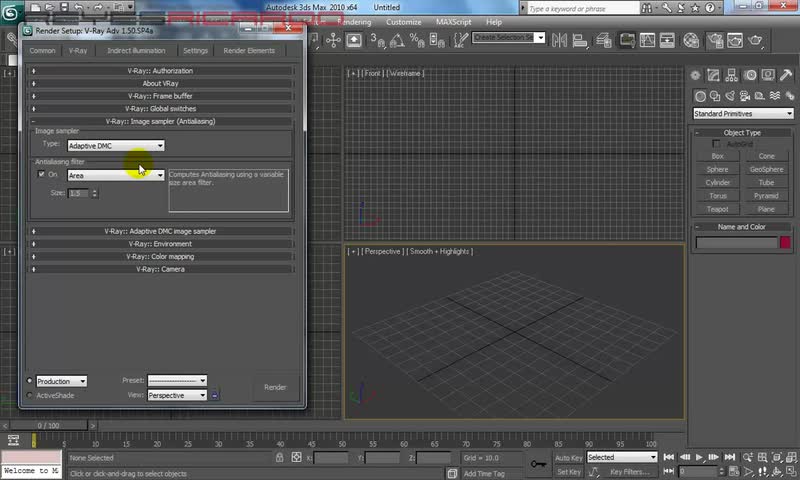
Task: Click the Align tool icon
Action: click(580, 40)
